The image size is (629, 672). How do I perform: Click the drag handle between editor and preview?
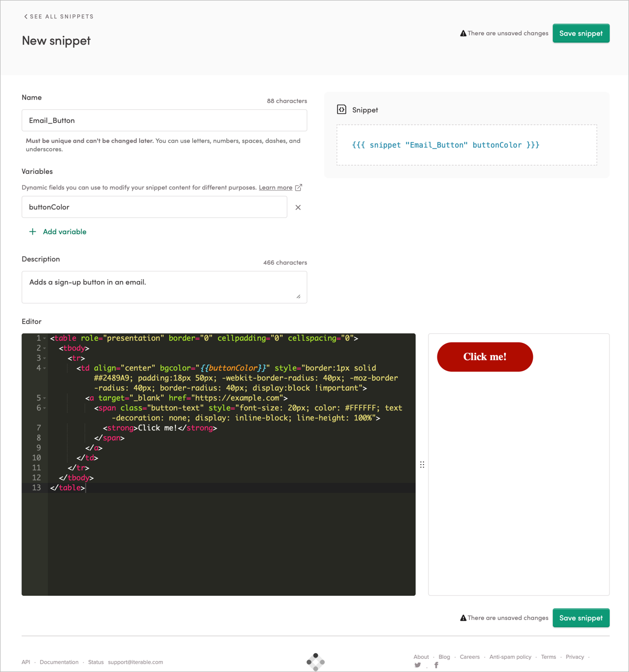[422, 464]
